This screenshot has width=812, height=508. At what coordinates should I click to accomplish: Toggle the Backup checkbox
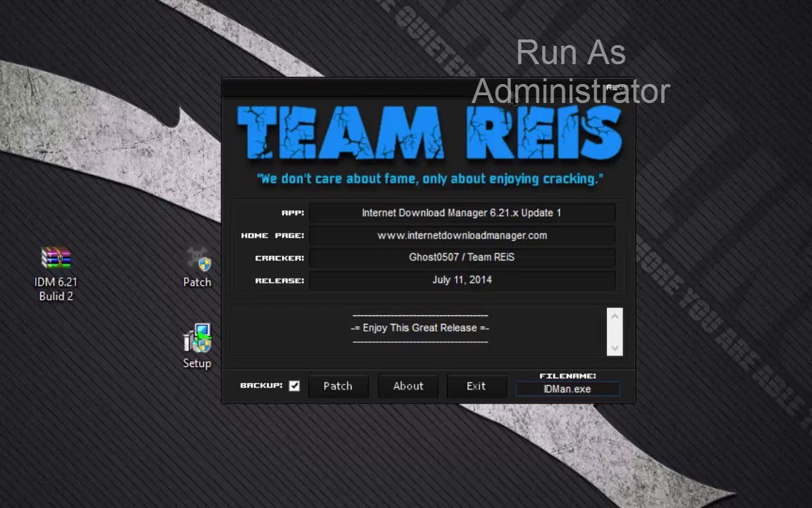coord(294,386)
